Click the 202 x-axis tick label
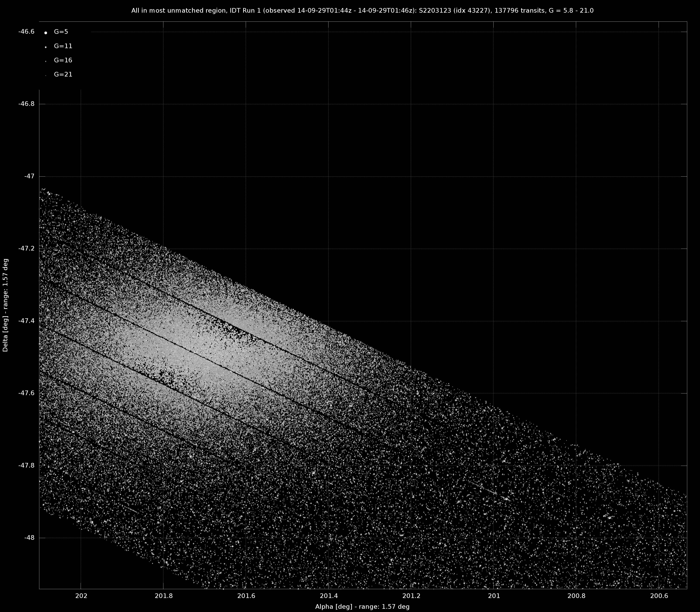 [x=81, y=596]
